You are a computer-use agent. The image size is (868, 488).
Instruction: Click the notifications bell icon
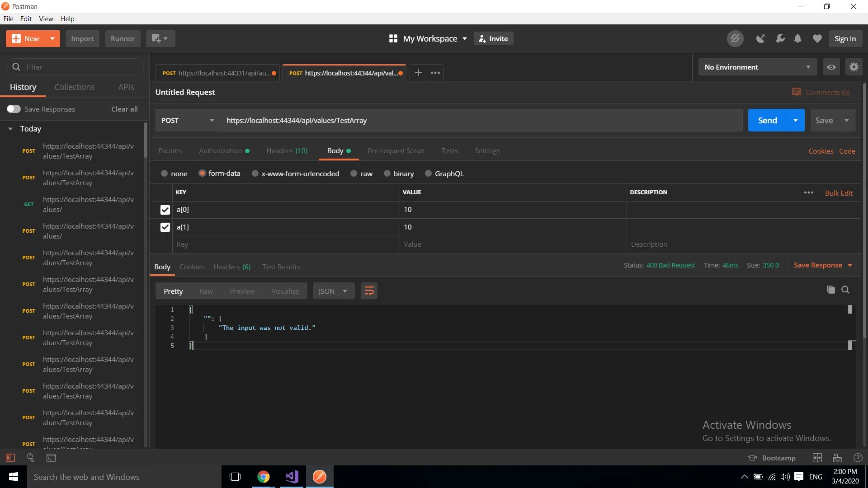[797, 38]
